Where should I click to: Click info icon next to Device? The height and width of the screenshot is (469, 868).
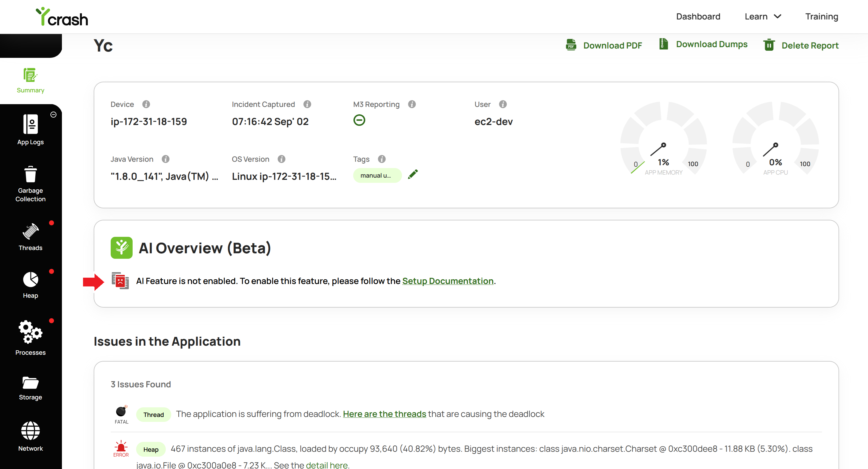point(146,104)
